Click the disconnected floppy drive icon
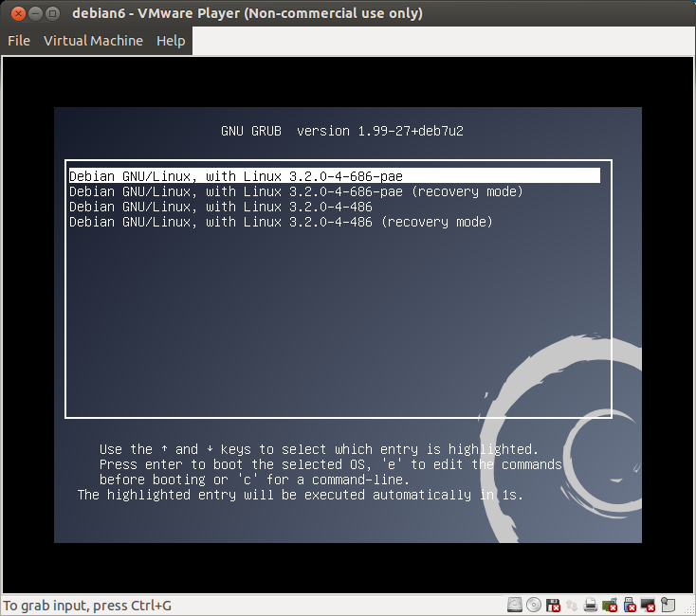696x616 pixels. [553, 605]
